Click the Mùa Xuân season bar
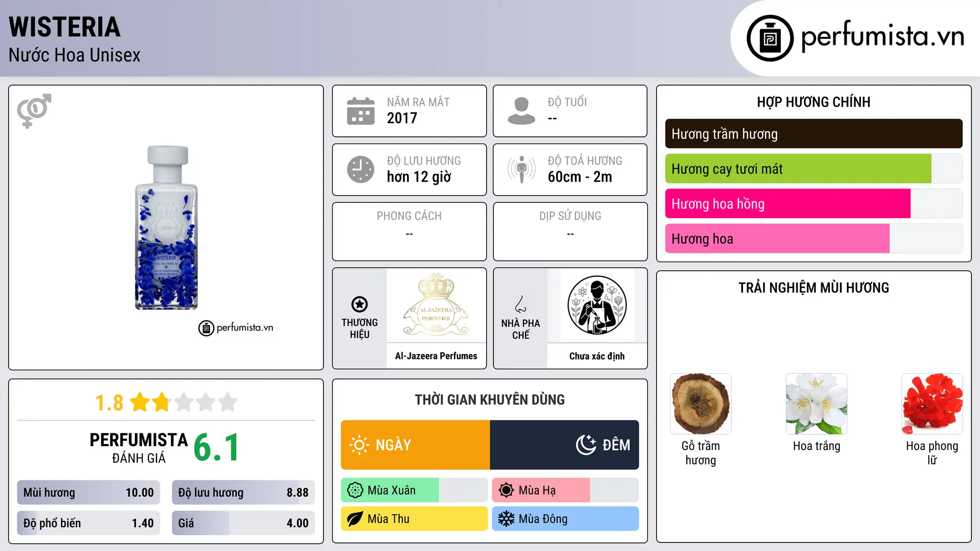This screenshot has height=551, width=980. tap(414, 490)
